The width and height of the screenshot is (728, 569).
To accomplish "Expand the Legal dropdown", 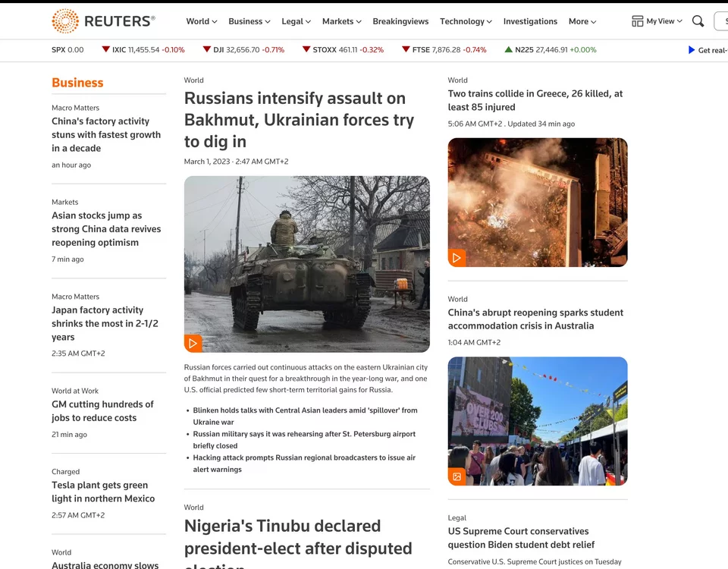I will (x=297, y=21).
